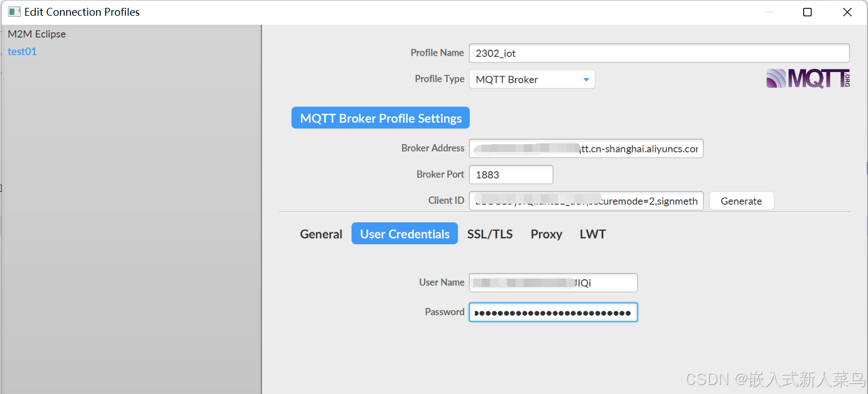Click the Broker Address field
The image size is (868, 394).
tap(586, 148)
